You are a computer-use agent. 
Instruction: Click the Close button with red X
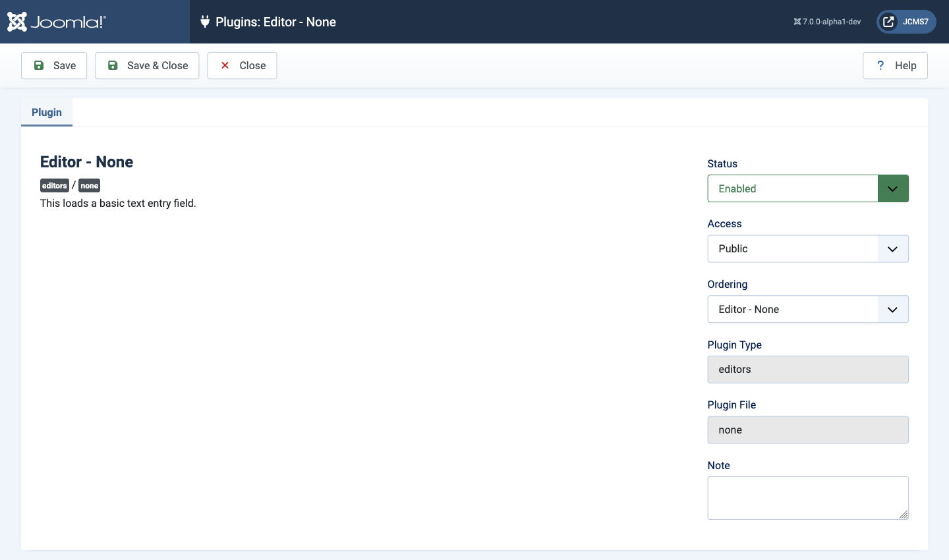[242, 65]
